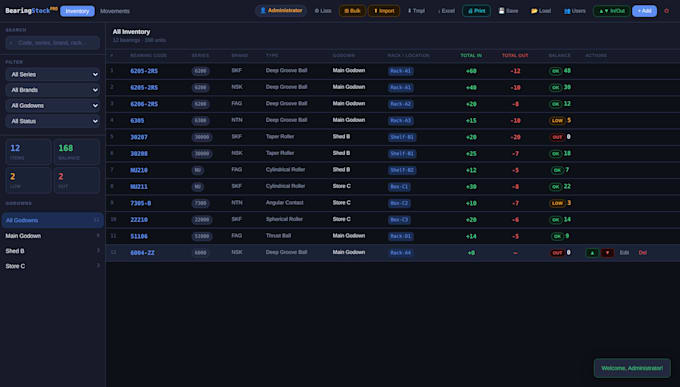Click the red stock-out arrow for 6004-ZZ

(607, 253)
